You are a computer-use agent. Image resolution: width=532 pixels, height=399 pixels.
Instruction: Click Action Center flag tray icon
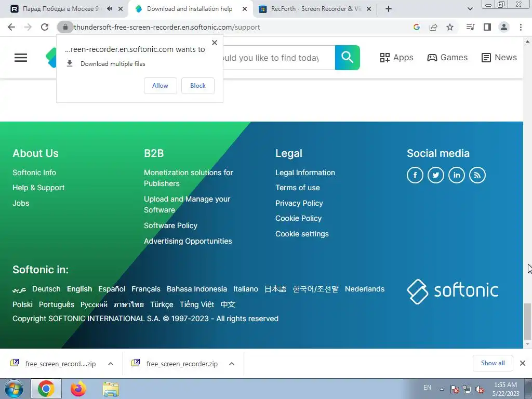[x=454, y=390]
